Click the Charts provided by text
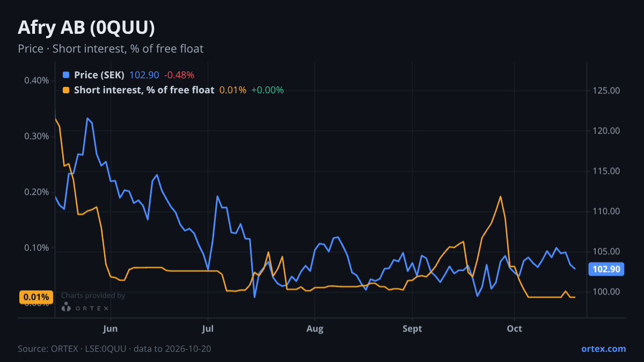 click(93, 295)
